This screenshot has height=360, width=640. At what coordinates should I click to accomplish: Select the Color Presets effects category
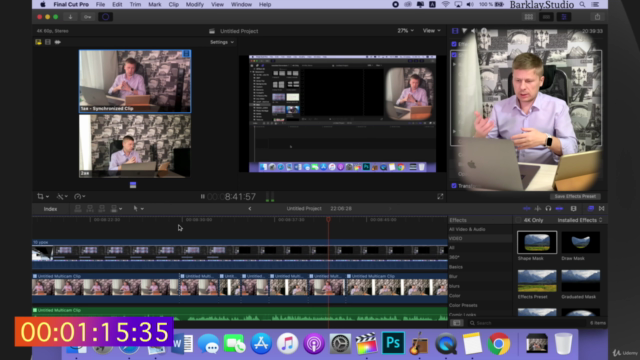tap(463, 305)
